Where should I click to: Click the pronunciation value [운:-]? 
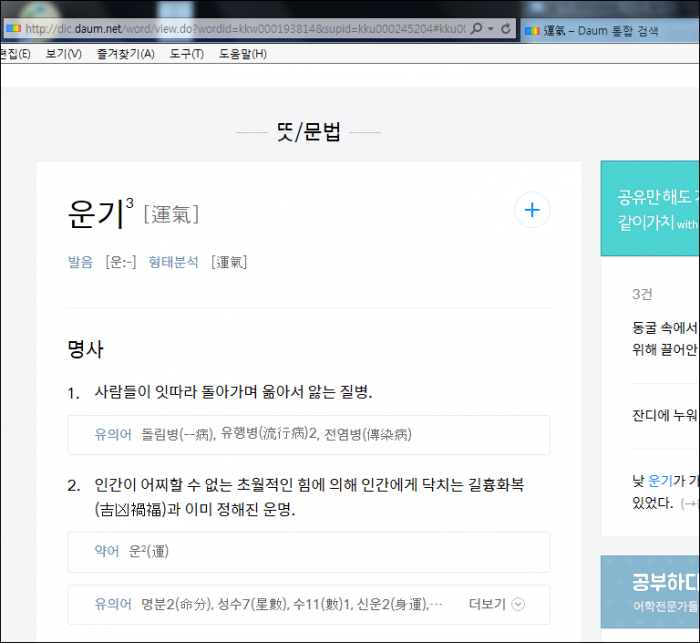121,262
